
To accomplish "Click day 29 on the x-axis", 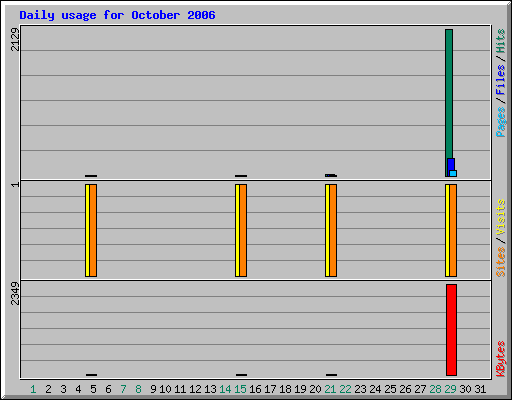I will coord(450,389).
